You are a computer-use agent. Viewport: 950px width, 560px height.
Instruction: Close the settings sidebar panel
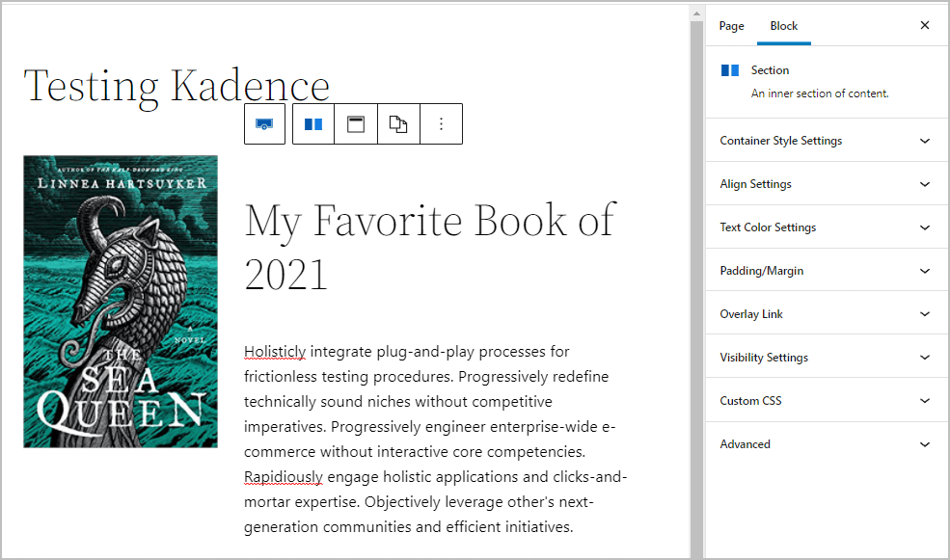point(925,25)
